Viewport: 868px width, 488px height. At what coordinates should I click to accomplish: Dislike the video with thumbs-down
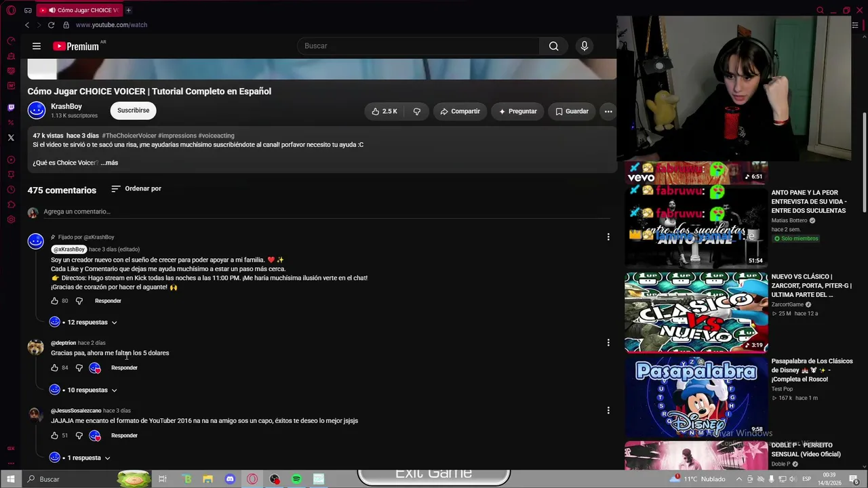(x=417, y=111)
